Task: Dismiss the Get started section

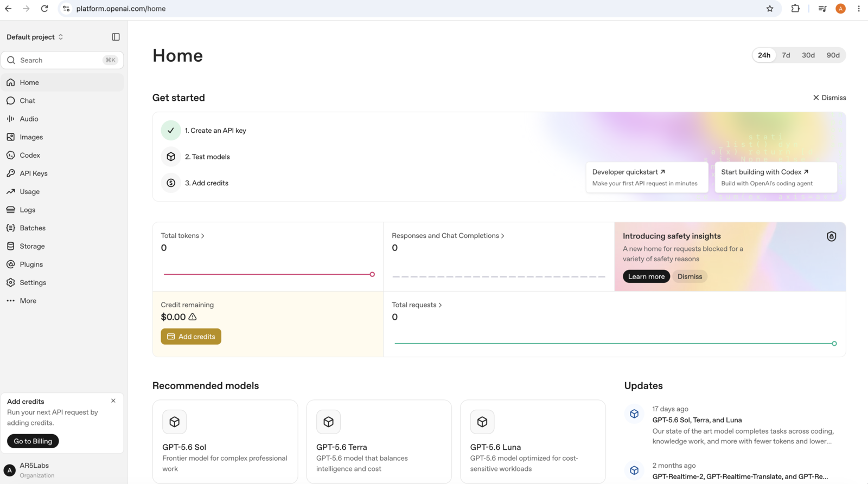Action: coord(829,98)
